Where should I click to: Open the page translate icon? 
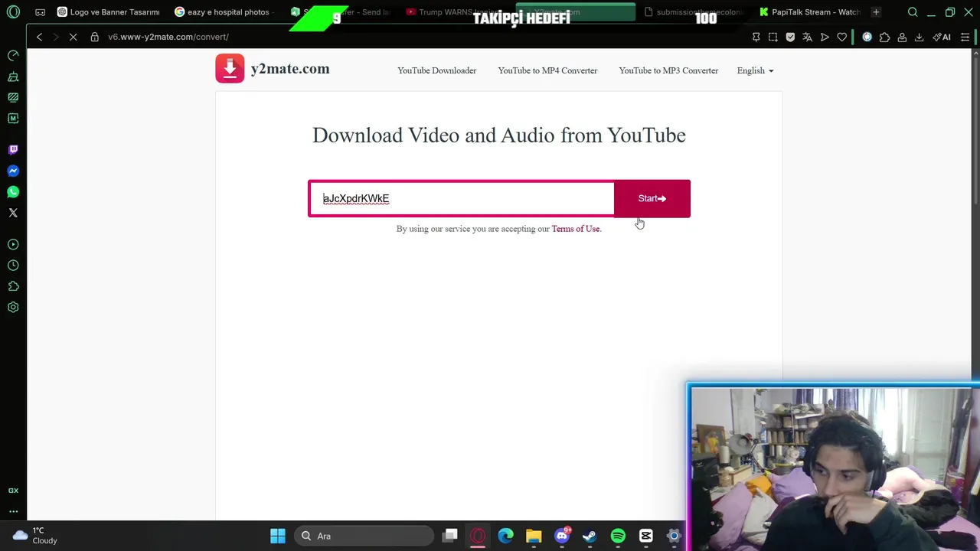click(x=807, y=37)
